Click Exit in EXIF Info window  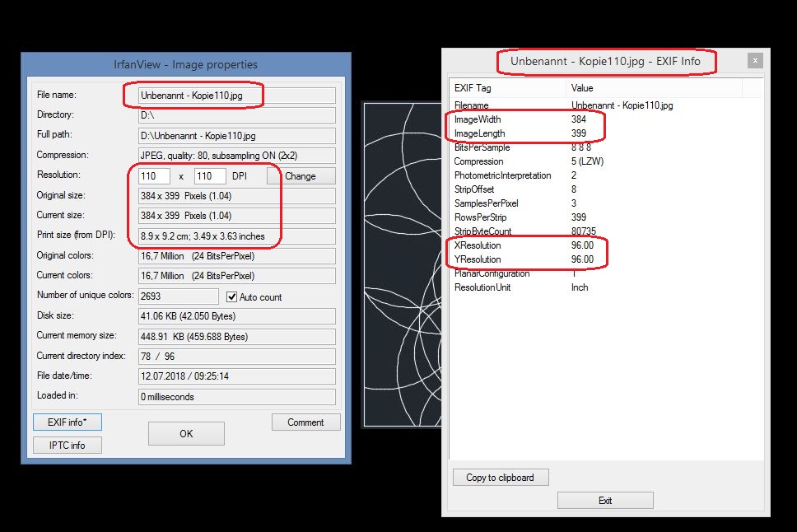(605, 501)
